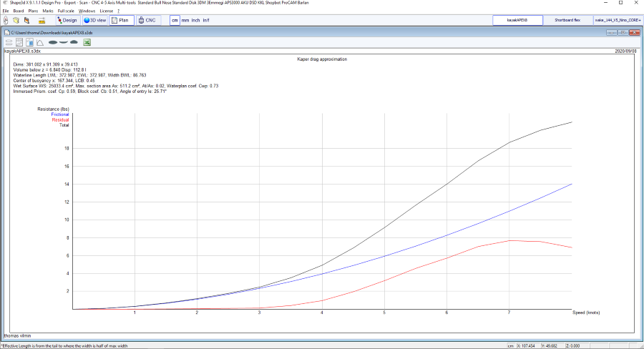Select the first board outline shape icon
The image size is (644, 349).
point(53,43)
